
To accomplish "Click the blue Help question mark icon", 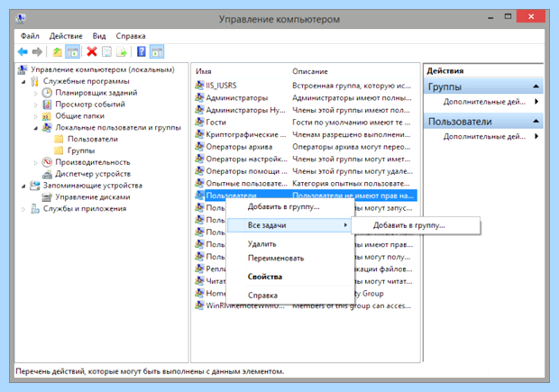I will point(142,52).
